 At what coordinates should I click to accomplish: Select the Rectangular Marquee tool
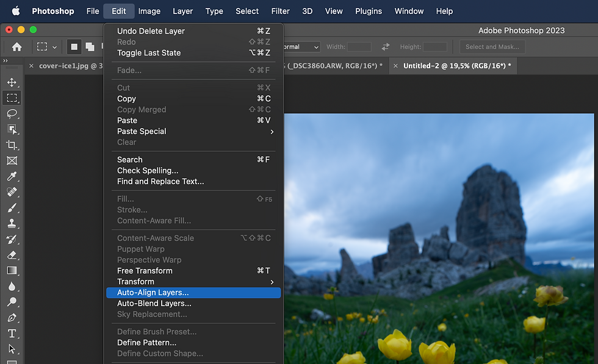coord(12,98)
